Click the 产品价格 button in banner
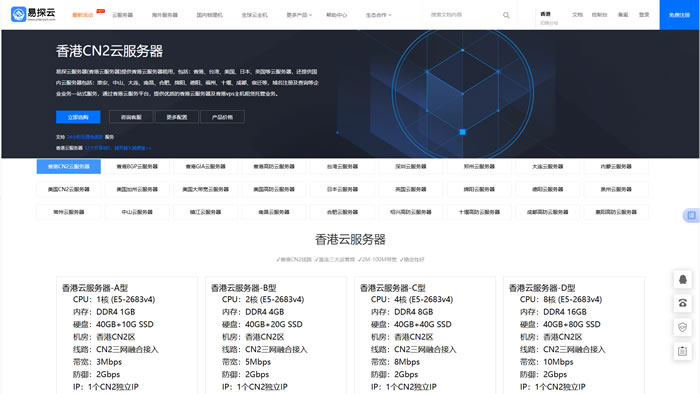The image size is (700, 394). click(x=222, y=117)
